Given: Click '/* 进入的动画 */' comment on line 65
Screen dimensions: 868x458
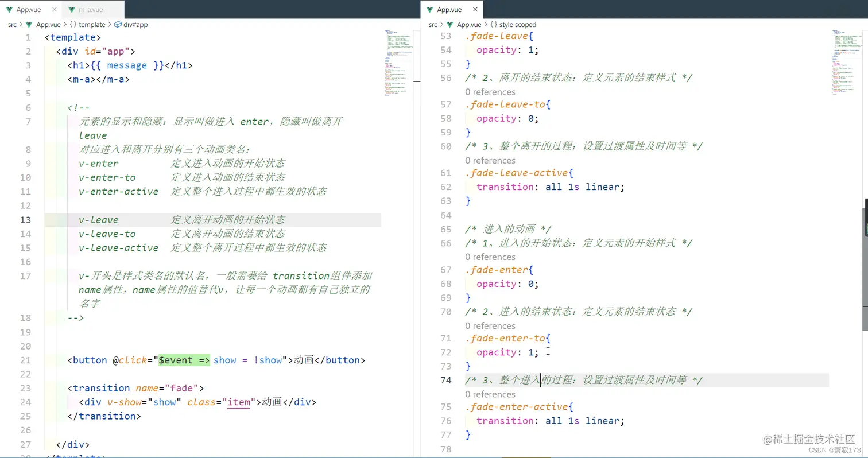Looking at the screenshot, I should tap(509, 229).
